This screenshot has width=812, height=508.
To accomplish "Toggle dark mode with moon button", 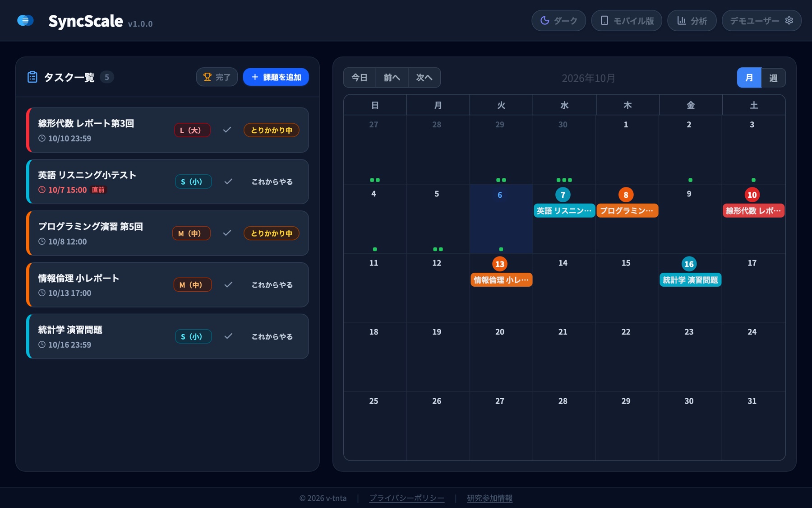I will pyautogui.click(x=558, y=21).
